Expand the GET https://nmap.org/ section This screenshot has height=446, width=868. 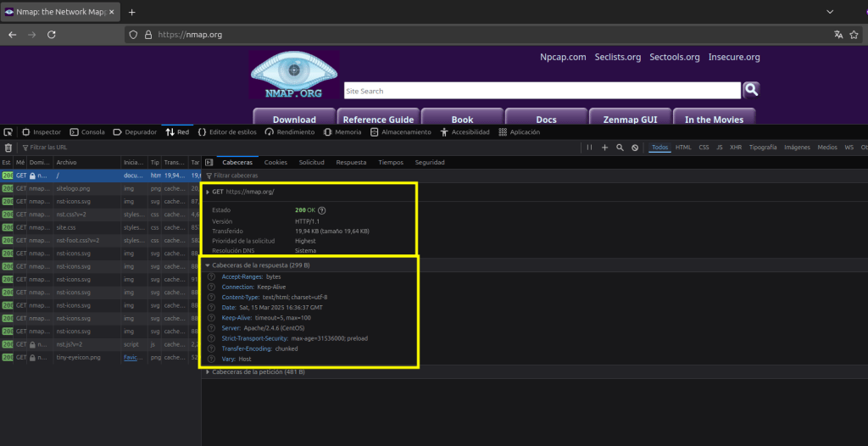coord(208,192)
